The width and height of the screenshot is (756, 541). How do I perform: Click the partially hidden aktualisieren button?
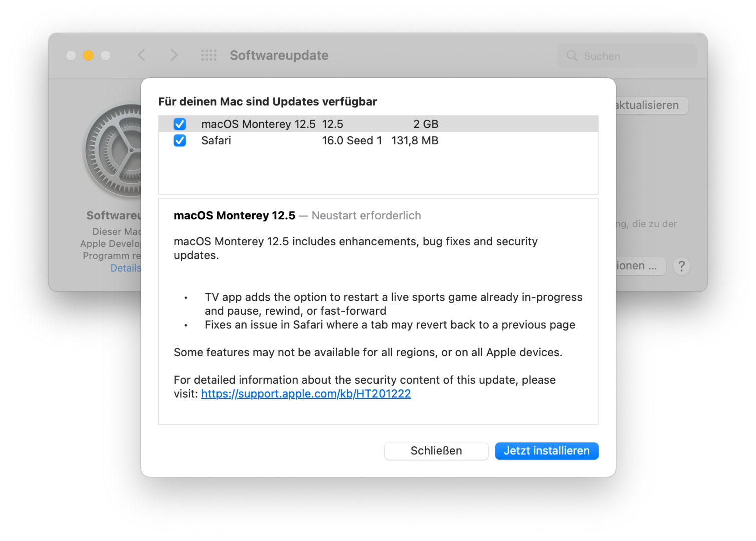pos(651,105)
